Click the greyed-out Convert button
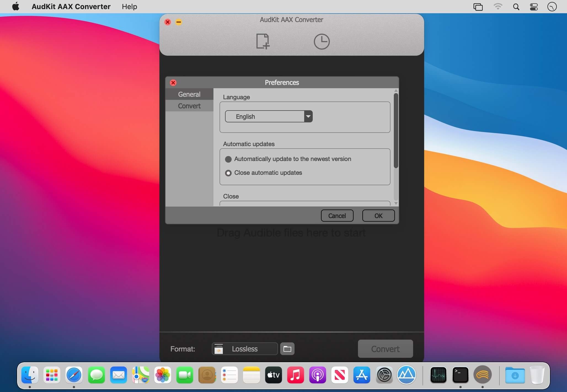The image size is (567, 392). 385,349
